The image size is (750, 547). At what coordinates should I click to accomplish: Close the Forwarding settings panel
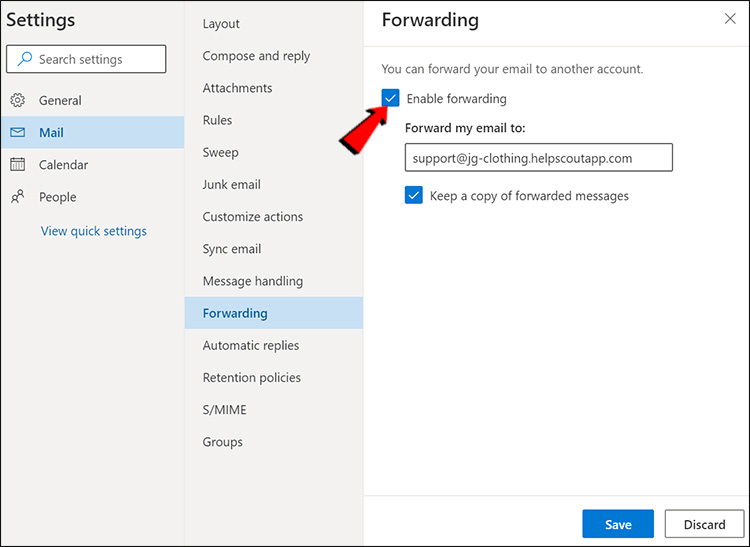point(730,19)
